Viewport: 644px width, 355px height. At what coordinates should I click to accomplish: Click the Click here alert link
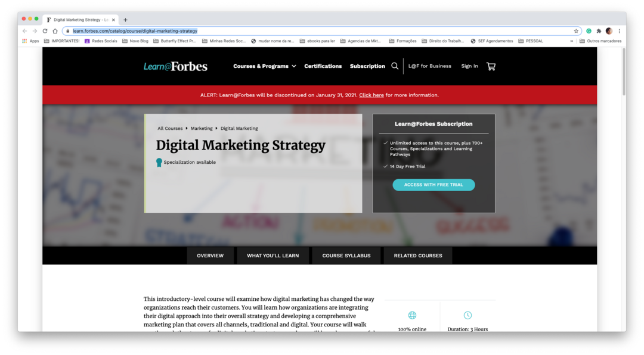click(371, 95)
